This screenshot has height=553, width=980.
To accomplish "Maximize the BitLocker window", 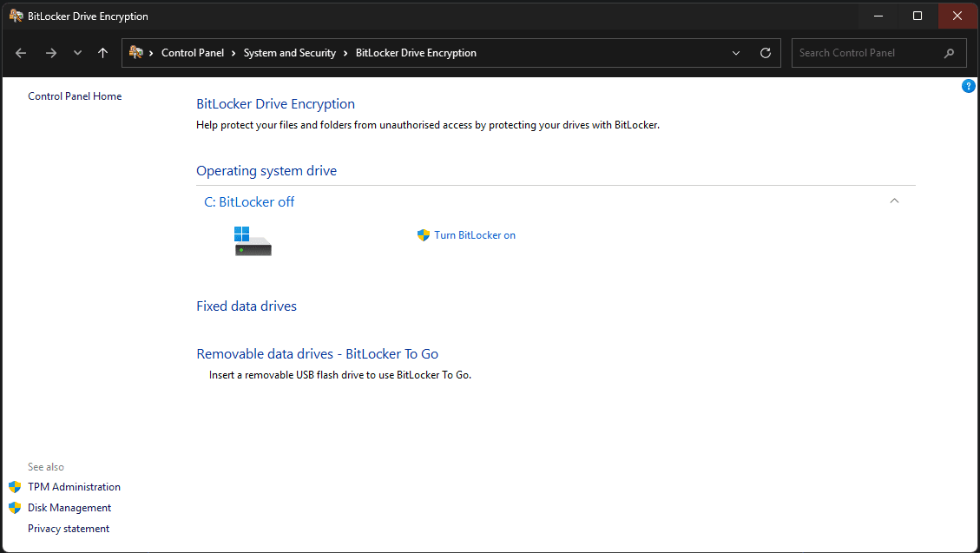I will point(917,16).
